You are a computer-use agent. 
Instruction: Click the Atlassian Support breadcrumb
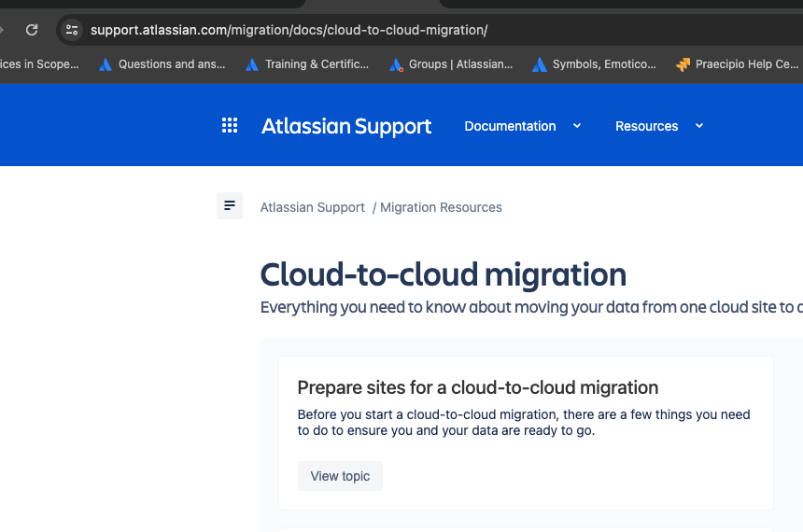point(313,207)
